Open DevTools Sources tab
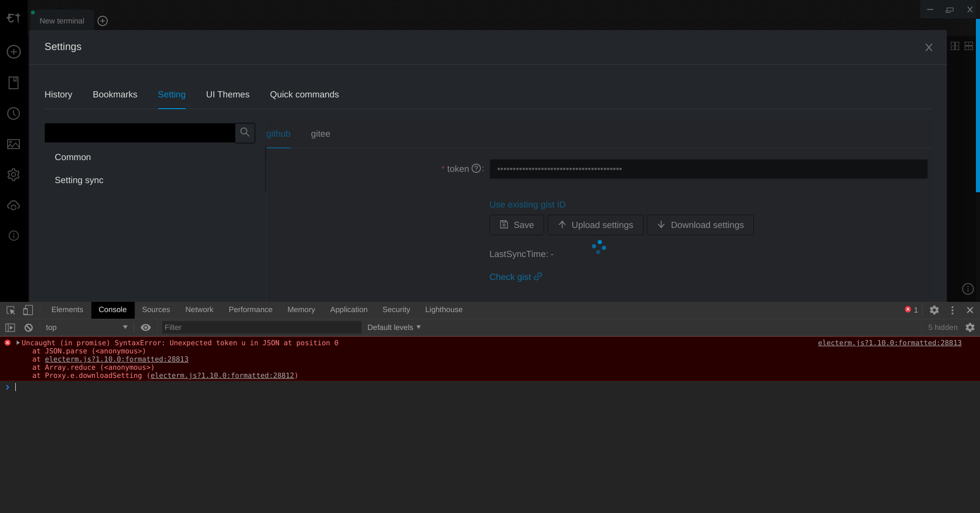Screen dimensions: 980x513 point(156,310)
